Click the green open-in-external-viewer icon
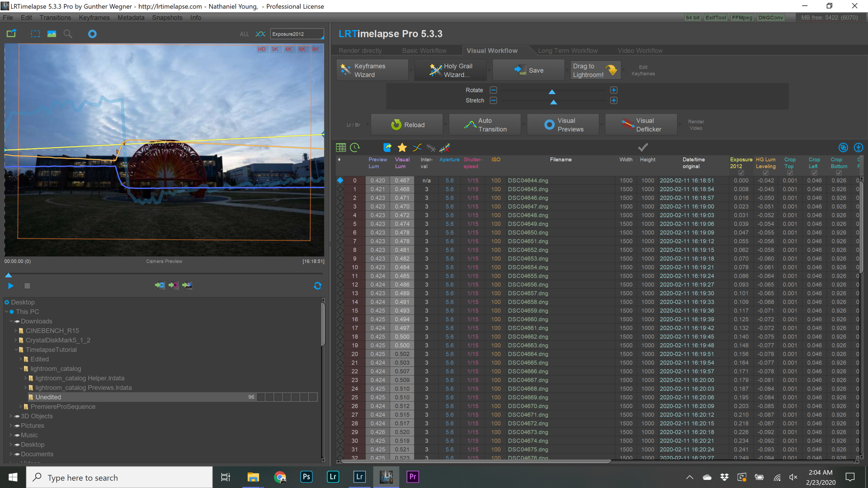The width and height of the screenshot is (868, 488). [11, 34]
